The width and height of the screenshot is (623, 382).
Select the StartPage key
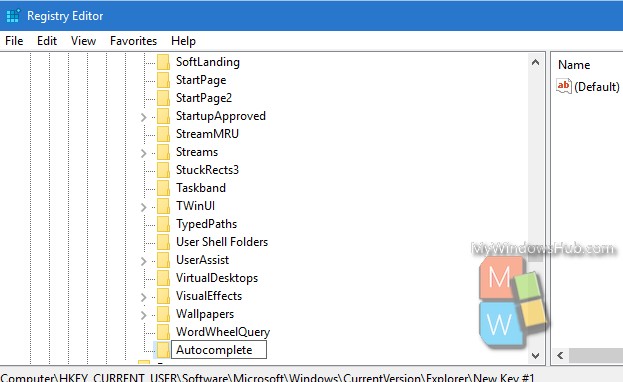[201, 80]
